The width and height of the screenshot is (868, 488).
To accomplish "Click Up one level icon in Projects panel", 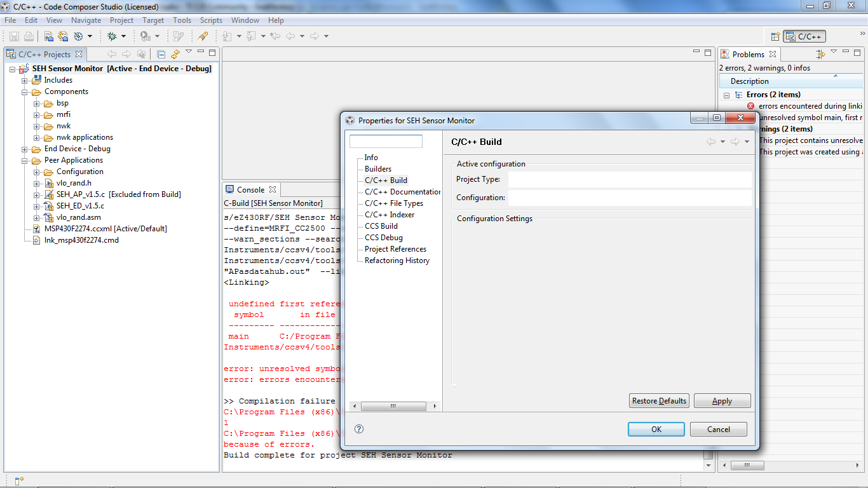I will click(x=142, y=54).
